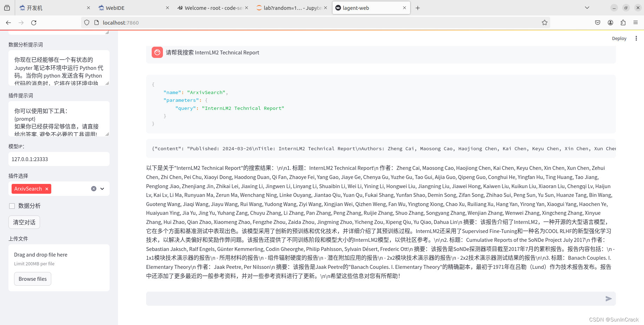
Task: Close the lagent-web tab
Action: point(405,8)
